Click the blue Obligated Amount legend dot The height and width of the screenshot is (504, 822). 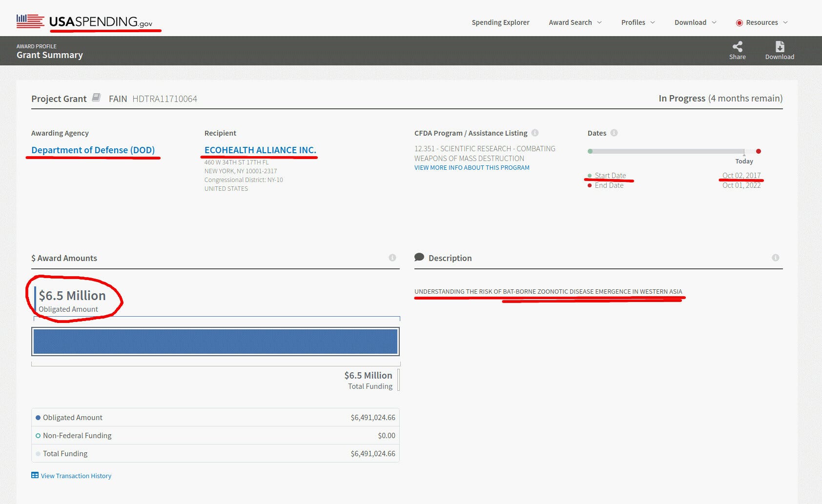click(x=38, y=418)
